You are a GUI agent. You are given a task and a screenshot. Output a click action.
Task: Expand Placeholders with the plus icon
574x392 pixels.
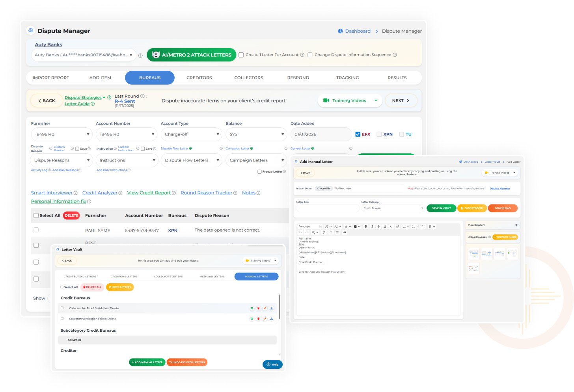click(x=516, y=225)
